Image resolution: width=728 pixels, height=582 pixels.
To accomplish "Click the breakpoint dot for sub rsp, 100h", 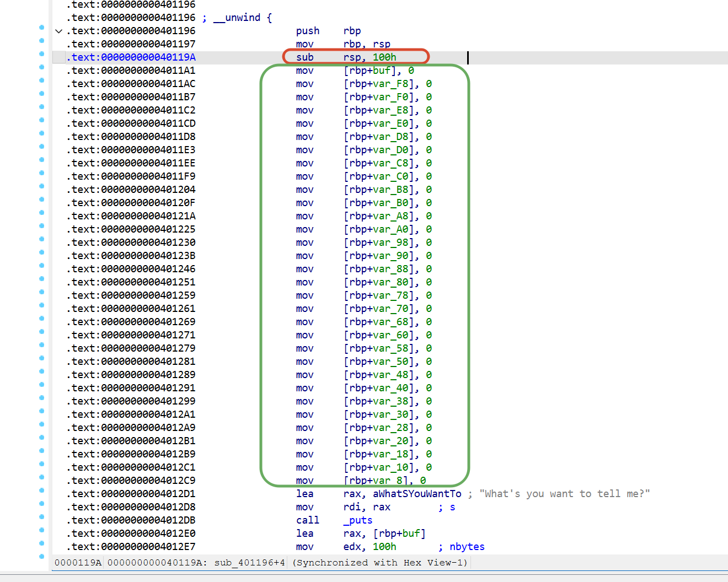I will pyautogui.click(x=41, y=53).
